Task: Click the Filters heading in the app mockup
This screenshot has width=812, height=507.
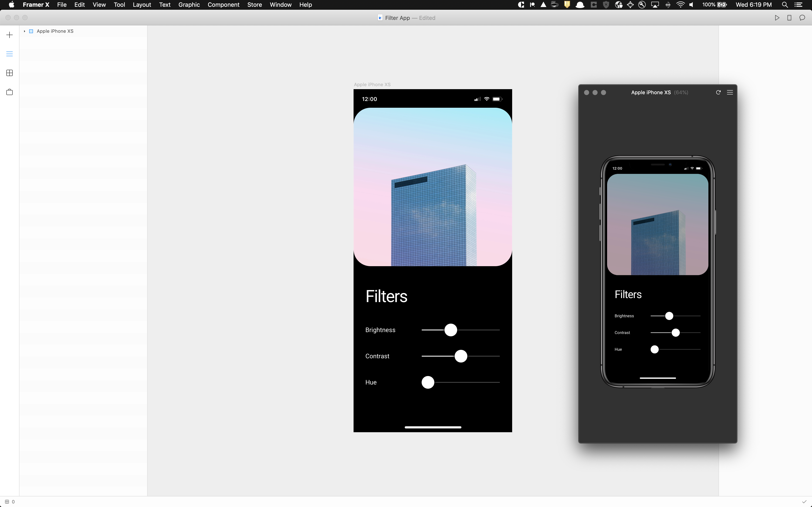Action: pyautogui.click(x=386, y=296)
